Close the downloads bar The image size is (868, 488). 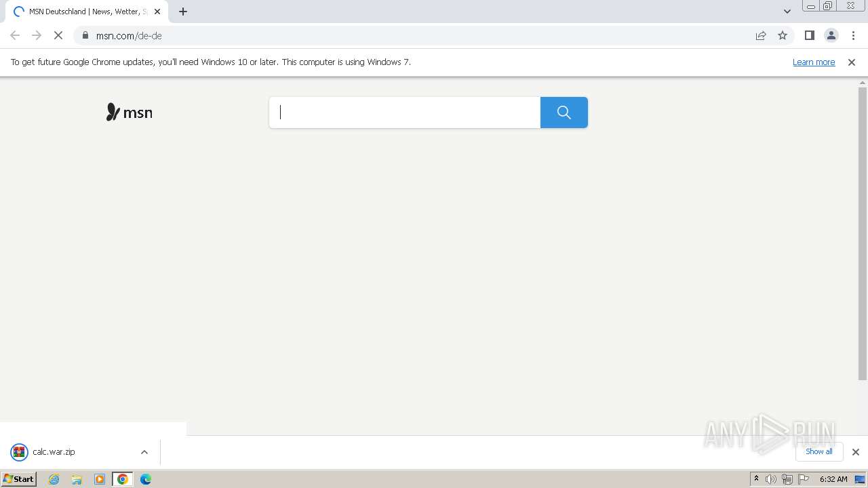pyautogui.click(x=856, y=452)
